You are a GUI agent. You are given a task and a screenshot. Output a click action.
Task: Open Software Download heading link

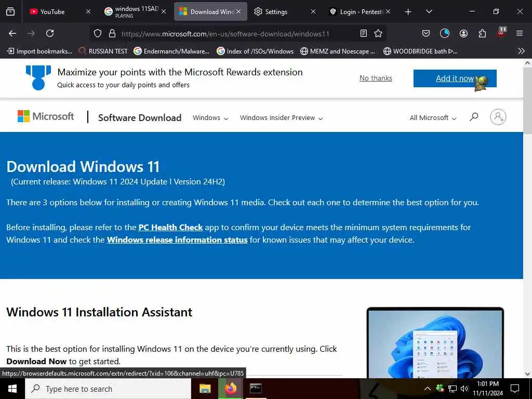pyautogui.click(x=140, y=118)
